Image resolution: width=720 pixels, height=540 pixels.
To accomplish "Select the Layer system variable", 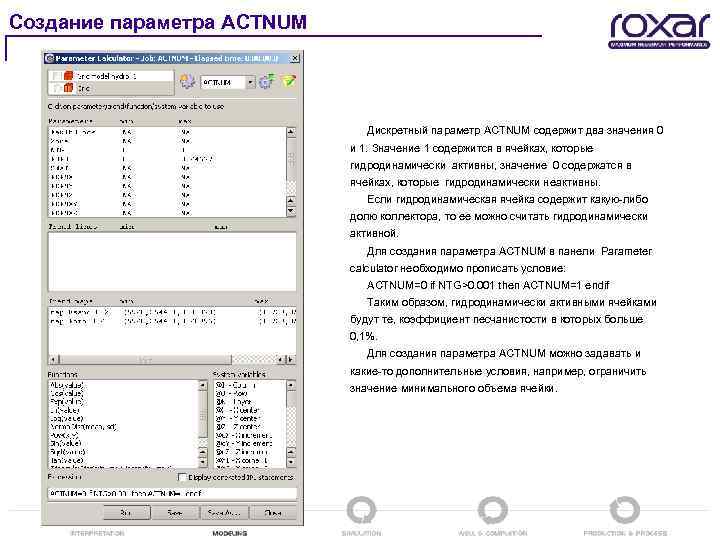I will [234, 402].
